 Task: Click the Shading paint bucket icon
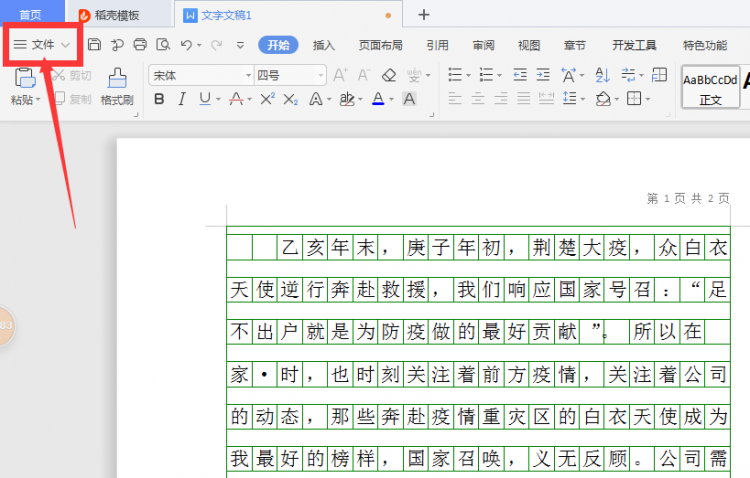603,99
